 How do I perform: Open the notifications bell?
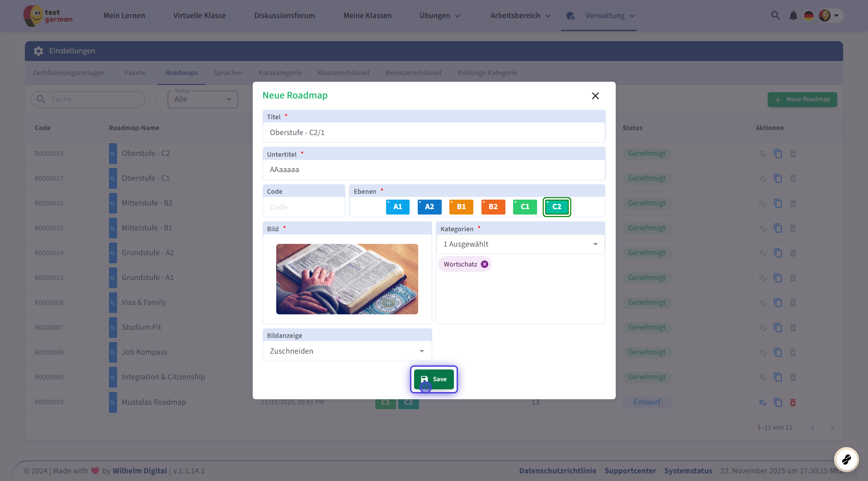click(793, 16)
